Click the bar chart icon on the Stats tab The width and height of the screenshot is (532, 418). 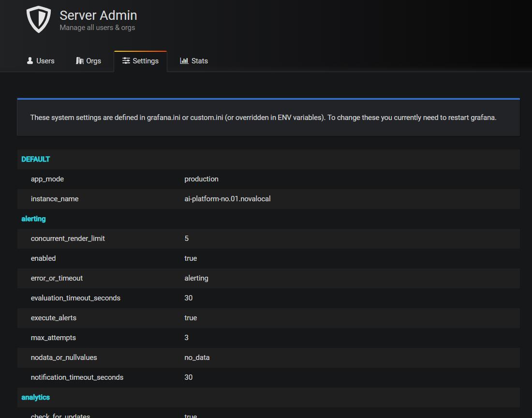pos(184,60)
